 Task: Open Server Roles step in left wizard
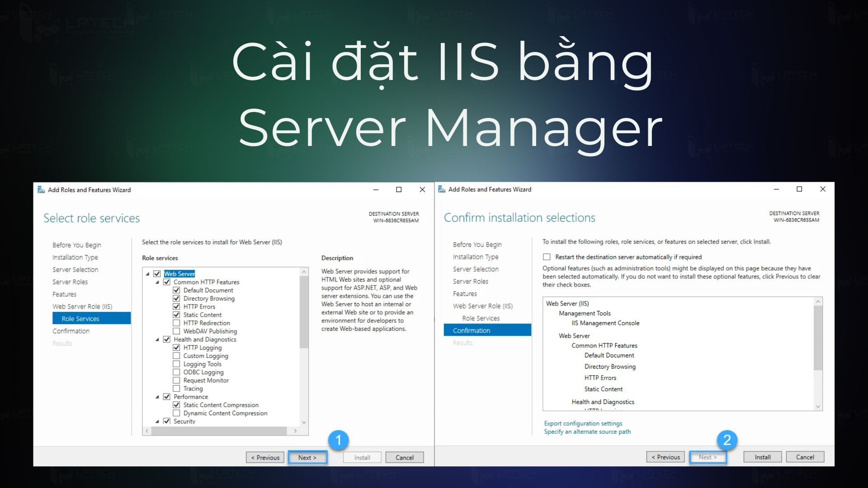(70, 282)
